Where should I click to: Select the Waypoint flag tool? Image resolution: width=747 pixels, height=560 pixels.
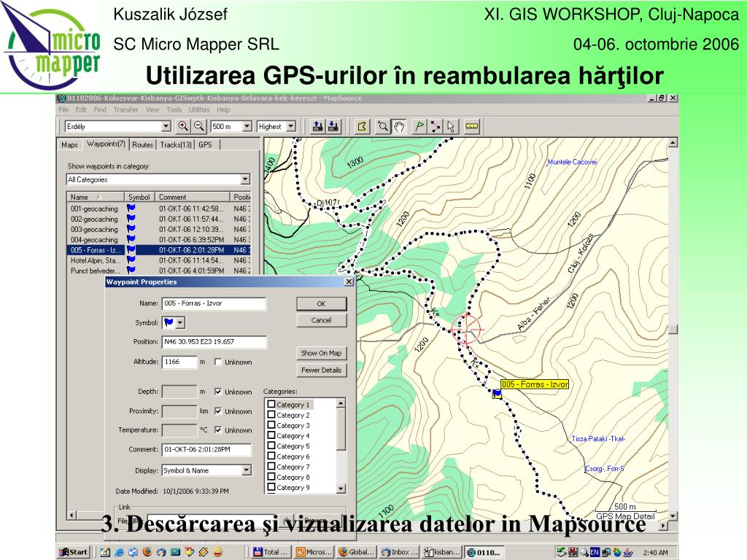point(419,127)
